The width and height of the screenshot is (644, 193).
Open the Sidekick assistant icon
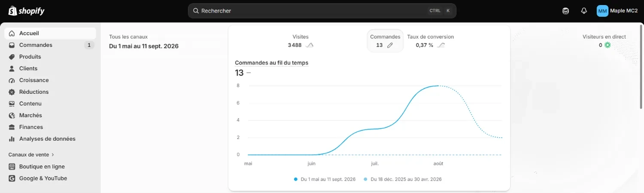(566, 11)
